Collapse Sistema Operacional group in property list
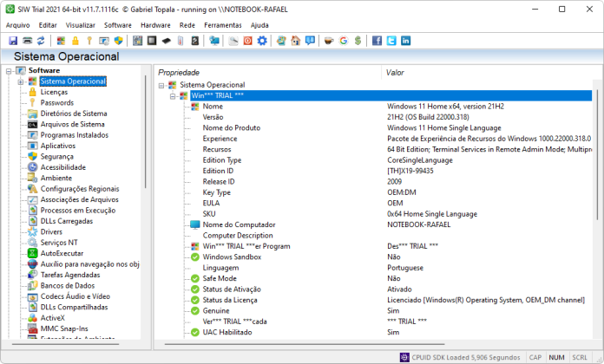This screenshot has width=604, height=364. pos(161,86)
